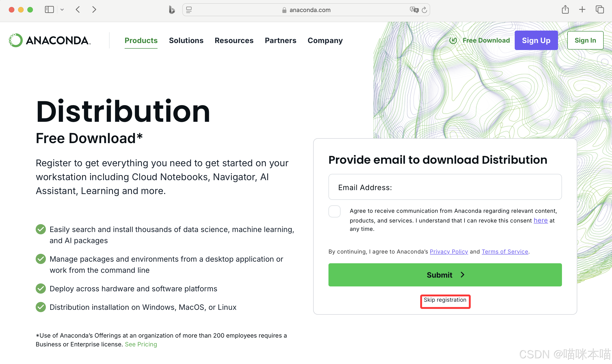Open the Solutions menu
This screenshot has height=364, width=612.
pyautogui.click(x=186, y=41)
